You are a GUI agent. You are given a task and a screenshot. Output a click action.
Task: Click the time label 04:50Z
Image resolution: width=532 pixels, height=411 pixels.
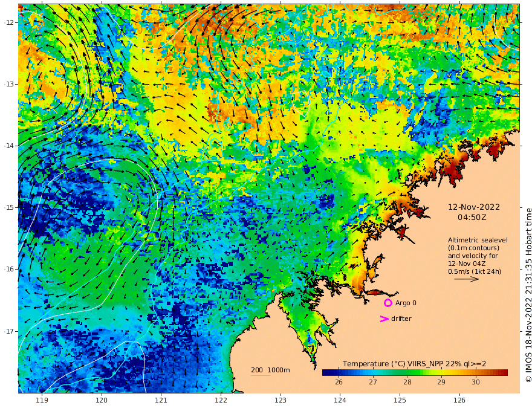[x=472, y=218]
